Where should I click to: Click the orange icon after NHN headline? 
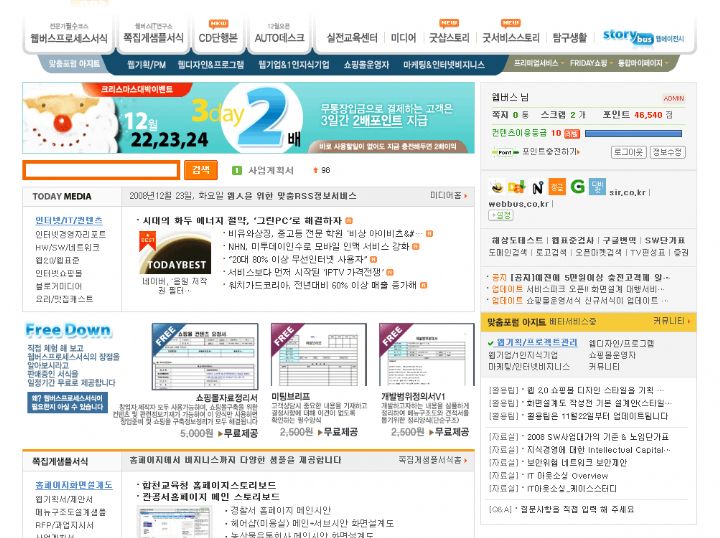click(416, 247)
